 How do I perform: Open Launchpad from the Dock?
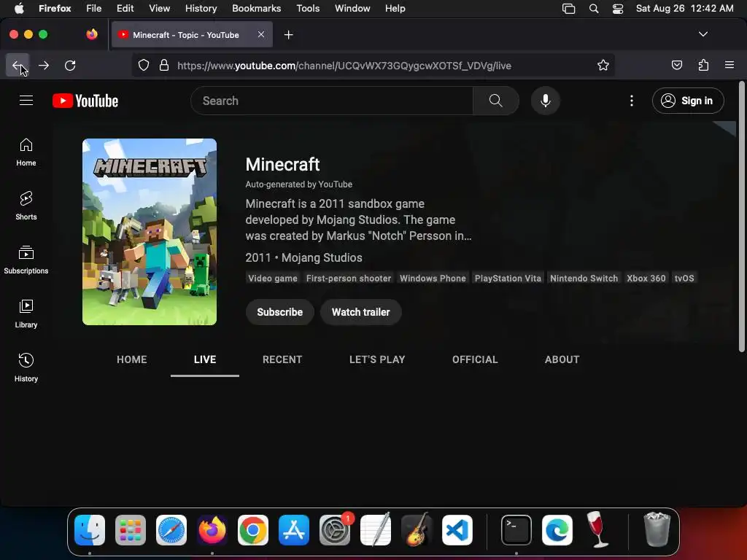click(x=131, y=530)
